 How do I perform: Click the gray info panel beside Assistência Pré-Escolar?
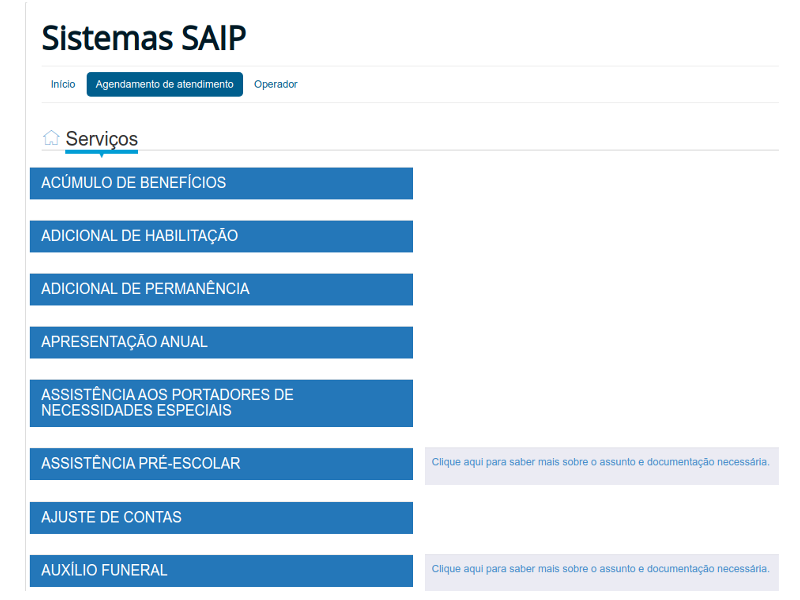coord(601,476)
